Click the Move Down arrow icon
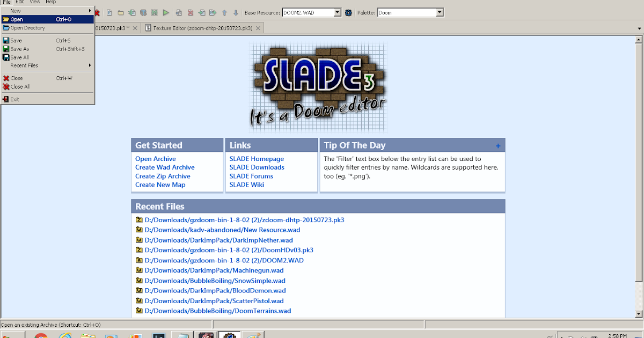The image size is (644, 338). pyautogui.click(x=236, y=12)
